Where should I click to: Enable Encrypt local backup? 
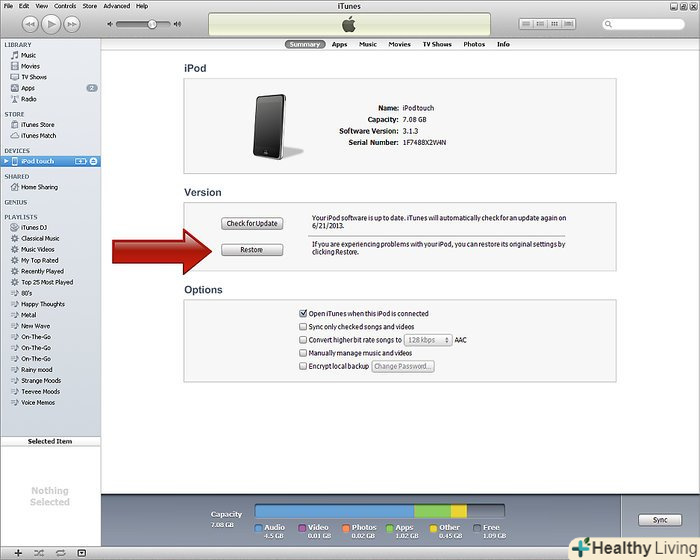(x=303, y=366)
